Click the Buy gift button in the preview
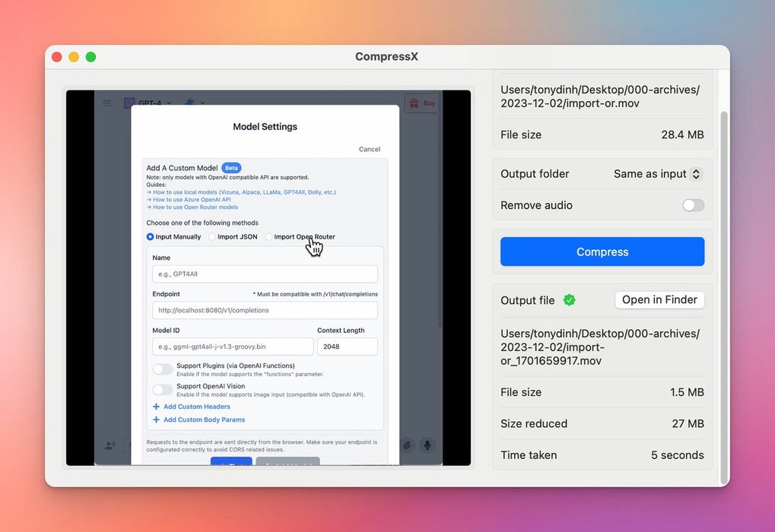775x532 pixels. click(421, 103)
